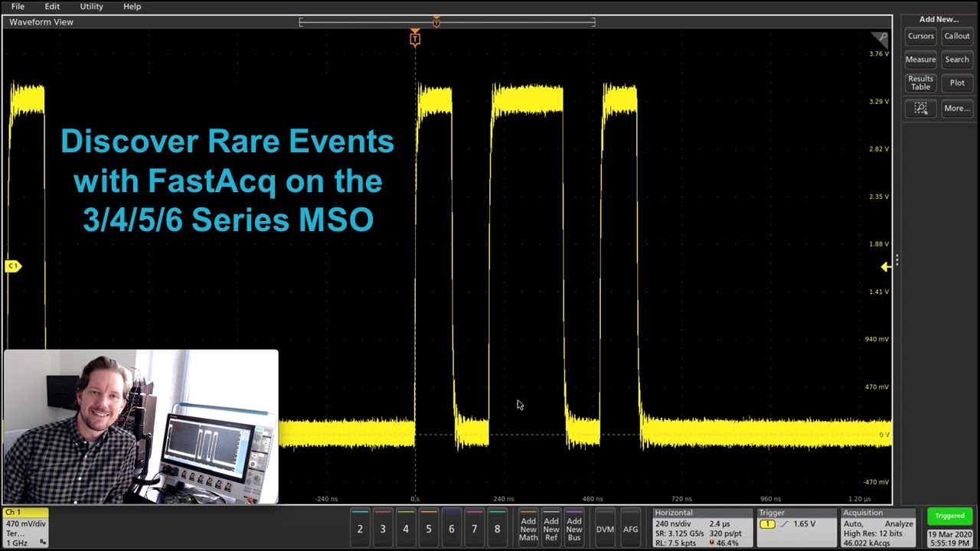Screen dimensions: 980x551
Task: Add new Cursors to the display
Action: [920, 36]
